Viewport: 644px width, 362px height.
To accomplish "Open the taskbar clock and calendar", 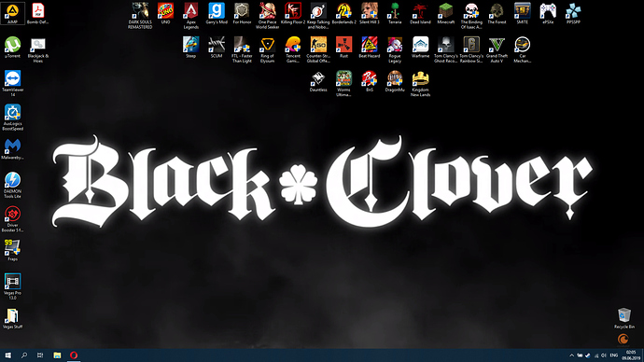I will [x=631, y=355].
